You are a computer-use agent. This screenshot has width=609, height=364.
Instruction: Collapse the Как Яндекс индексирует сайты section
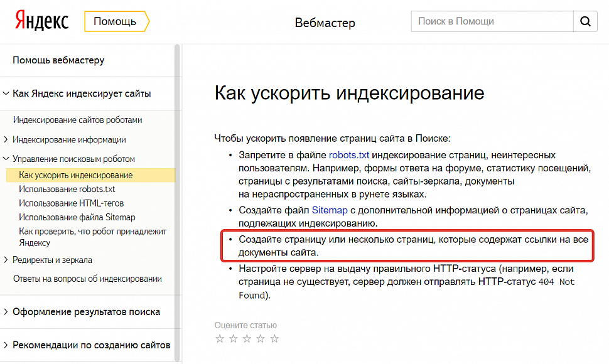coord(6,94)
